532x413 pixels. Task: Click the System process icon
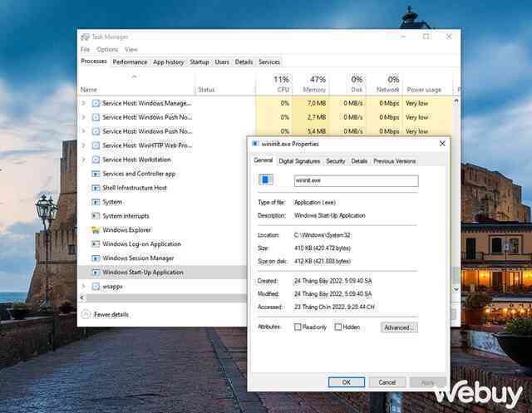coord(96,202)
